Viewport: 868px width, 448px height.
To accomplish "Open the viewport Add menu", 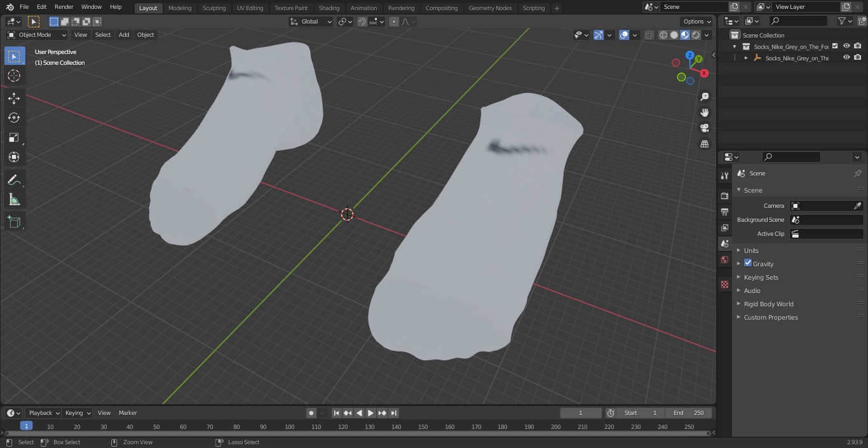I will pos(124,35).
